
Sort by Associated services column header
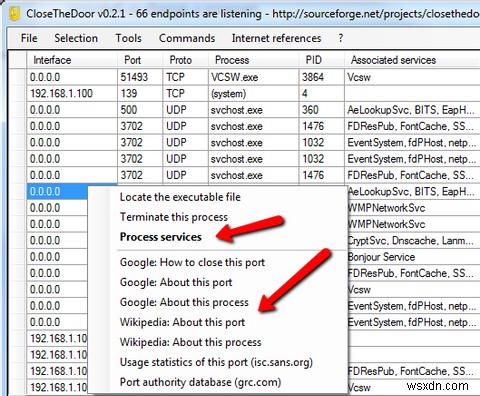pyautogui.click(x=412, y=60)
